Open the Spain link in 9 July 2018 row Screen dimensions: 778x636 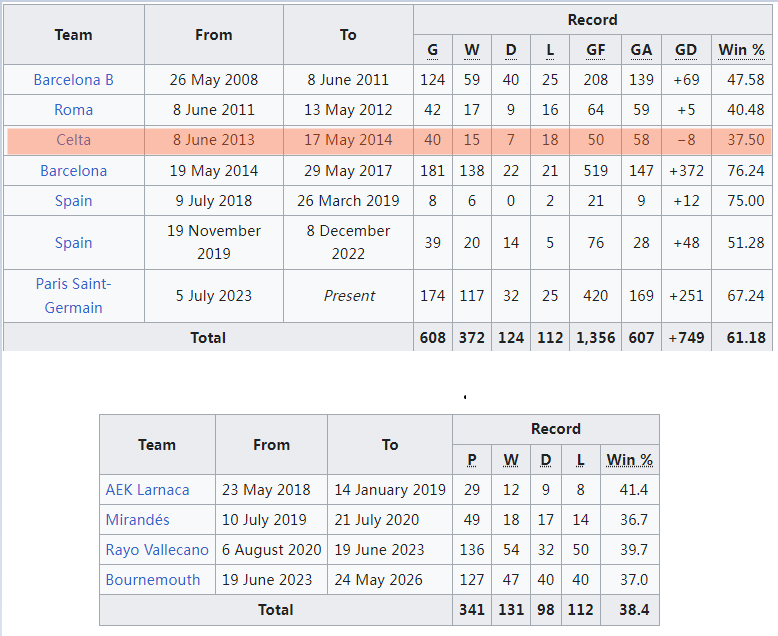(x=73, y=200)
